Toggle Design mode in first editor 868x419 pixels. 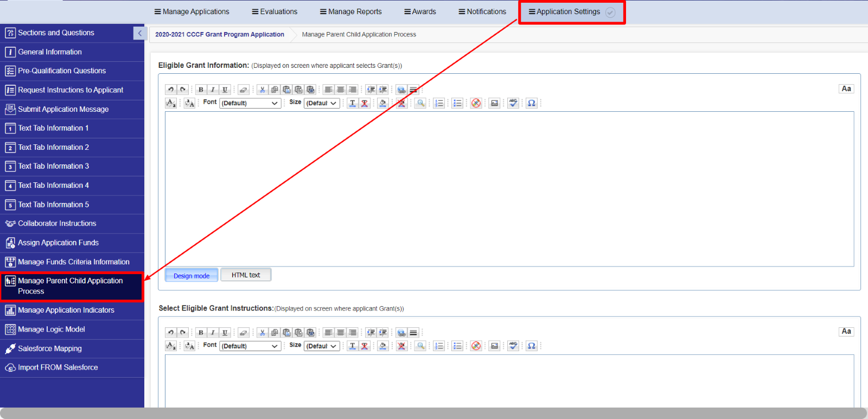[x=192, y=275]
